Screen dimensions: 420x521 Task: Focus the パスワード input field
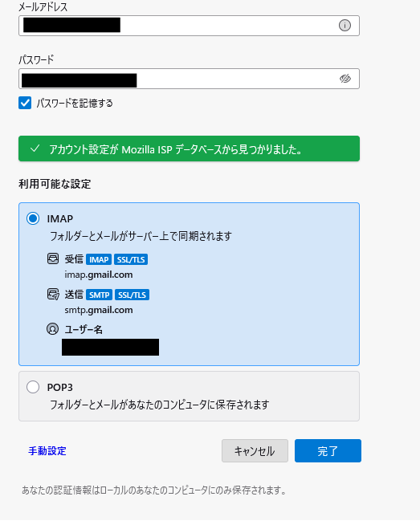pyautogui.click(x=189, y=79)
